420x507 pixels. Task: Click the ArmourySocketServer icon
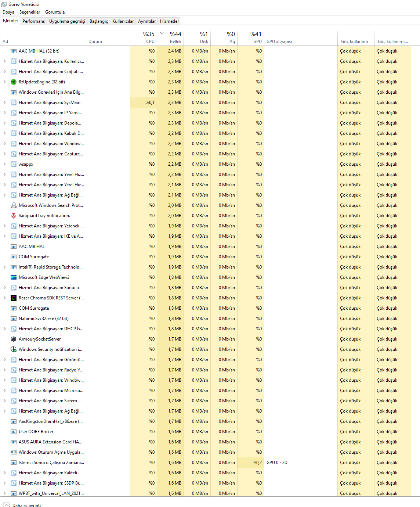click(x=14, y=339)
